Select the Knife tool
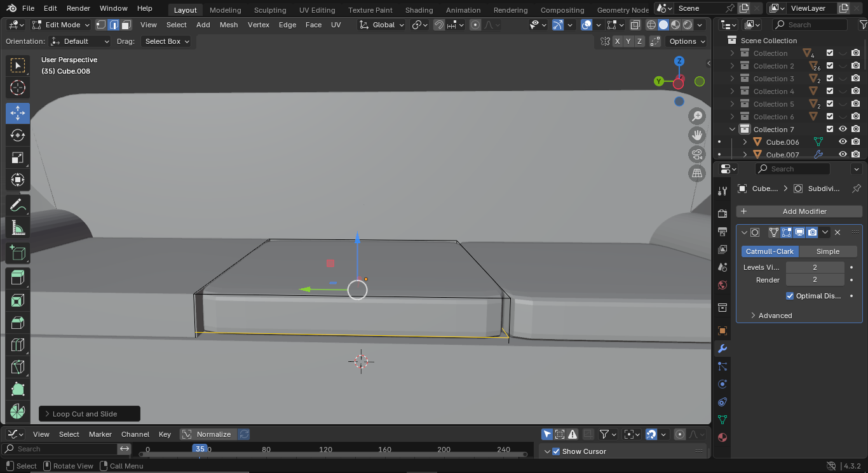Screen dimensions: 868x473 pyautogui.click(x=18, y=367)
